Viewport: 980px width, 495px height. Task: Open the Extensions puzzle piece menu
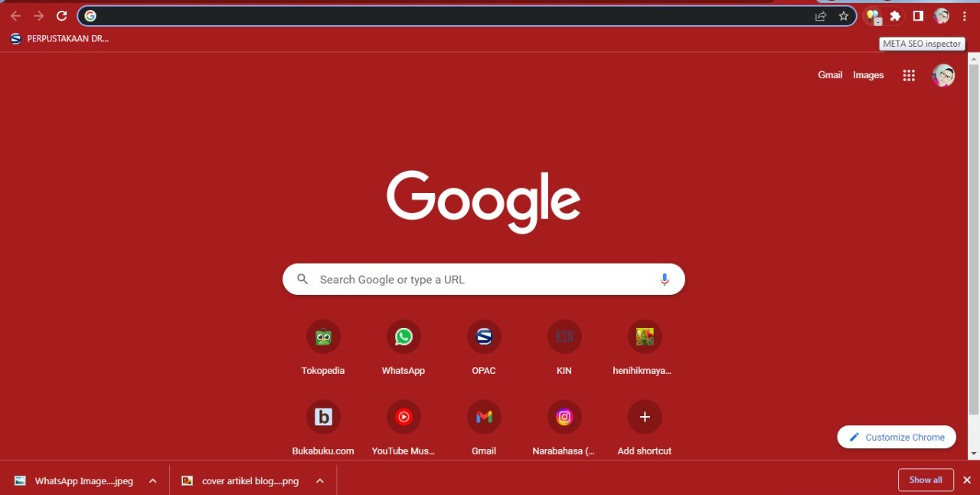coord(895,16)
